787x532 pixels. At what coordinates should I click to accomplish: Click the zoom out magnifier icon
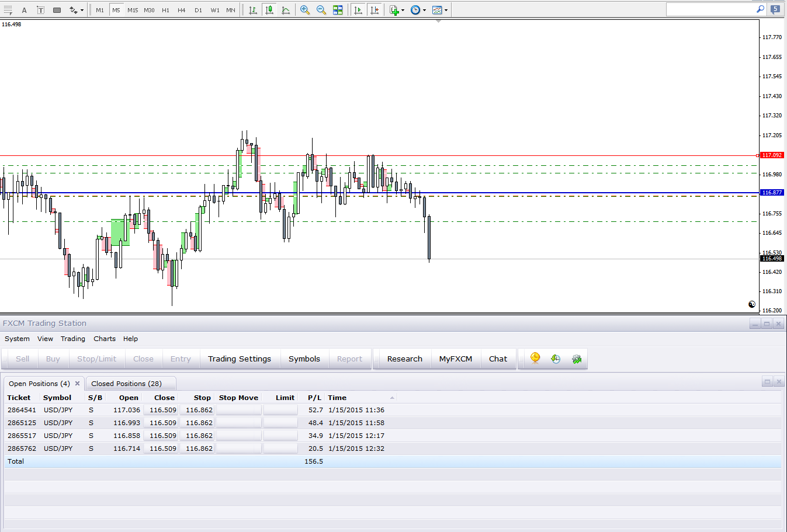tap(321, 10)
